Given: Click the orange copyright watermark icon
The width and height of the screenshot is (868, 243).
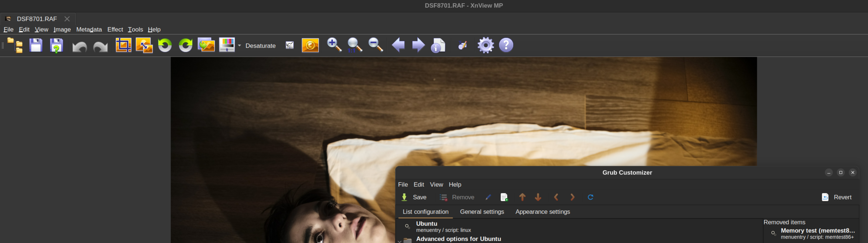Looking at the screenshot, I should point(310,45).
